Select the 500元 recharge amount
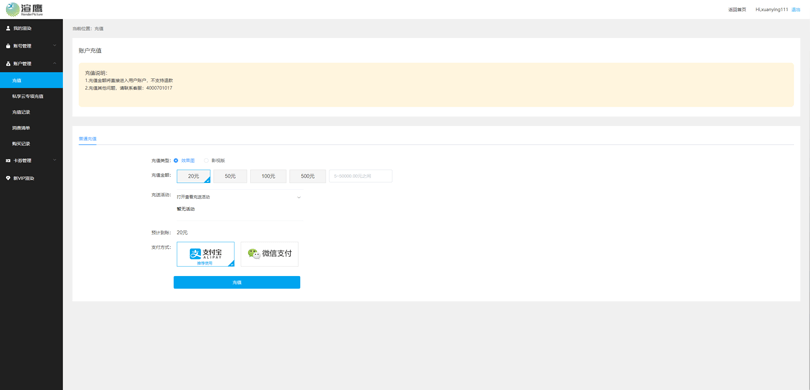Viewport: 810px width, 390px height. (x=307, y=176)
